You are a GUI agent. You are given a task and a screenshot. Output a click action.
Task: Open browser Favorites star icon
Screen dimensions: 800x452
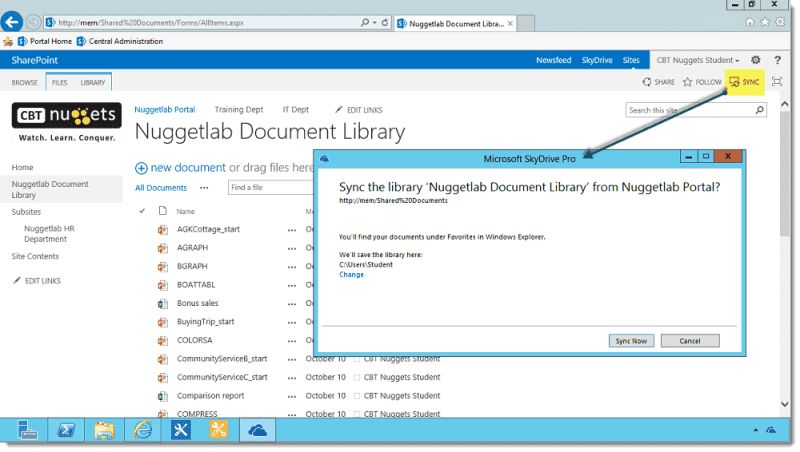pos(765,22)
